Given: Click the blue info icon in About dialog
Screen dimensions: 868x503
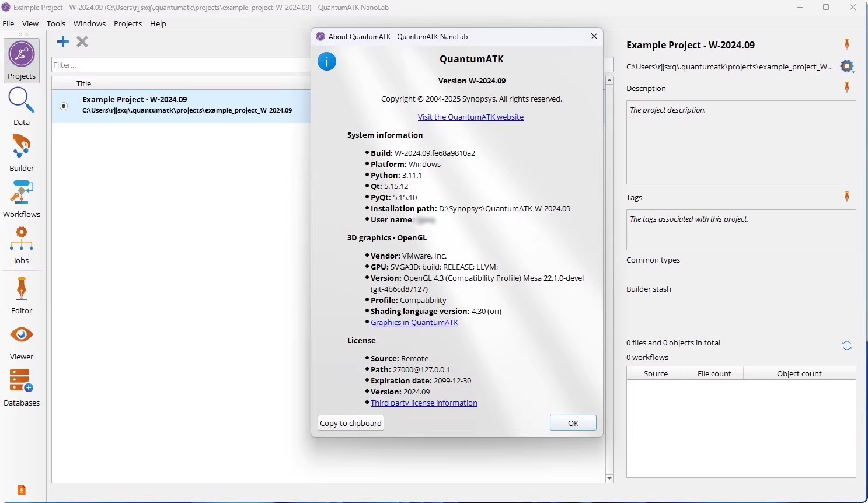Looking at the screenshot, I should tap(327, 61).
